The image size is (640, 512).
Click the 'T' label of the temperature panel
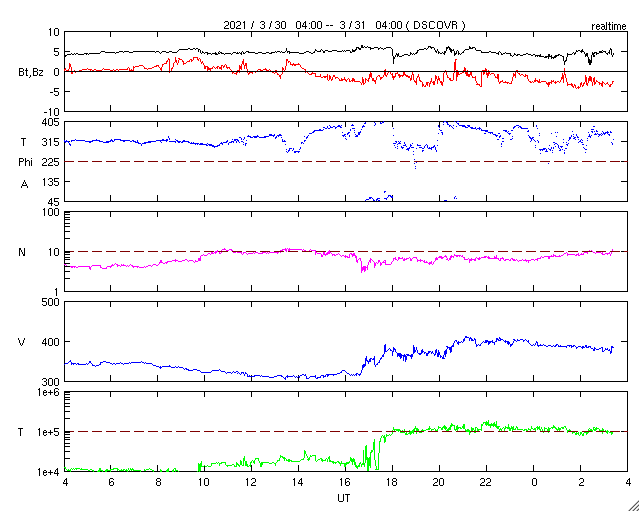21,432
